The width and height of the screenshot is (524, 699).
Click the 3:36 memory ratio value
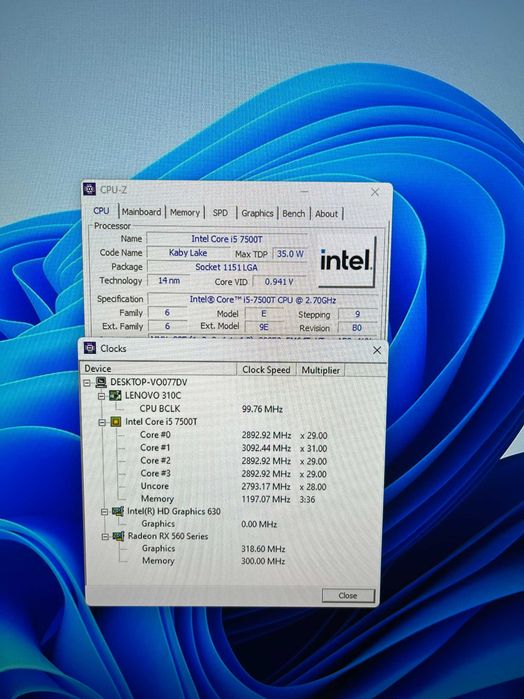pos(307,500)
